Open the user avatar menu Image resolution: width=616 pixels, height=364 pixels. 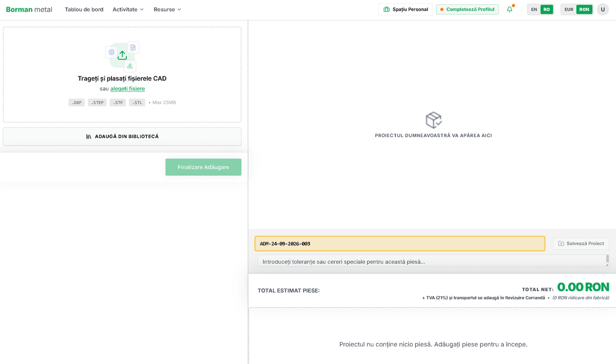[x=603, y=9]
